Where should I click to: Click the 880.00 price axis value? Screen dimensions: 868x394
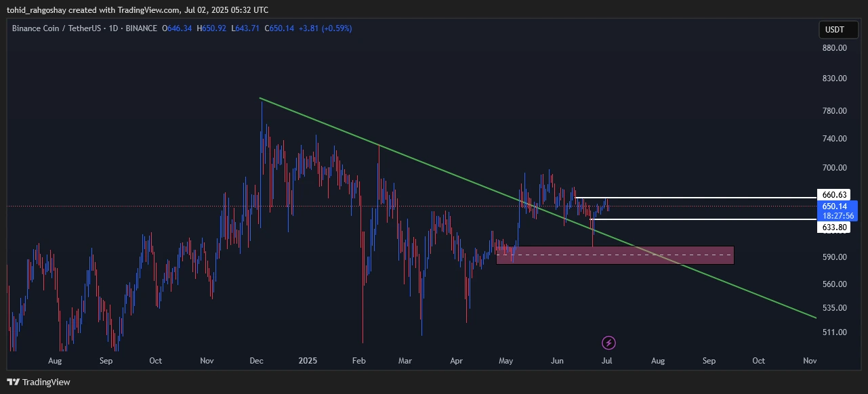coord(834,48)
